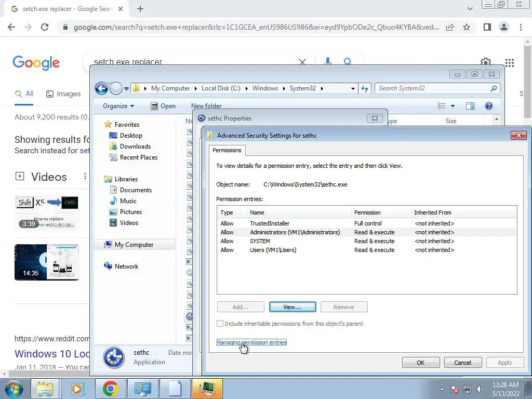
Task: Select the TrustedInstaller permission entry
Action: click(367, 223)
